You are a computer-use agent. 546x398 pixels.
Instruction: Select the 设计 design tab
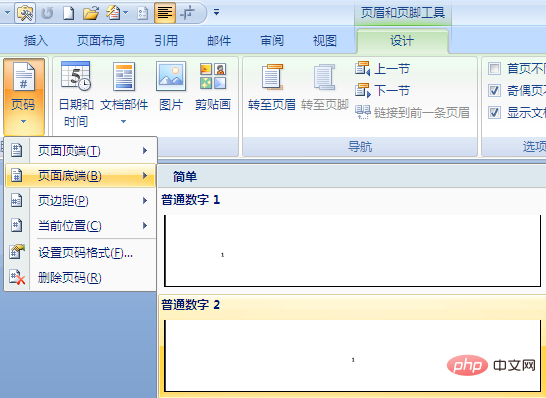402,41
